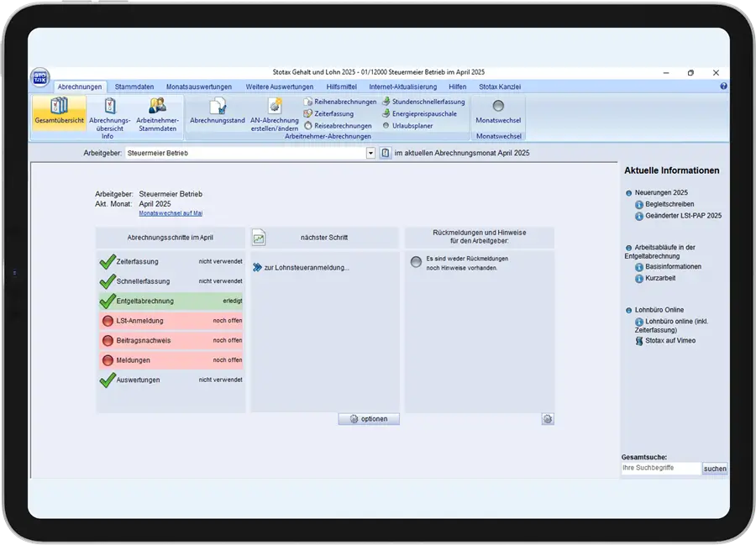
Task: Open the Monatsauswertungen tab
Action: tap(198, 86)
